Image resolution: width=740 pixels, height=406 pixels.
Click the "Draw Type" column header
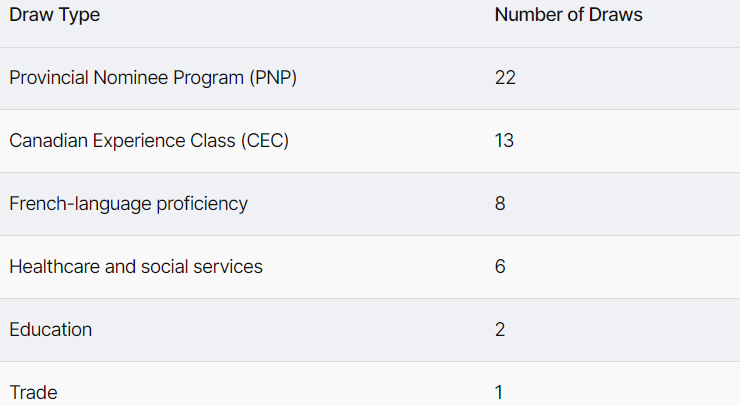click(x=54, y=15)
